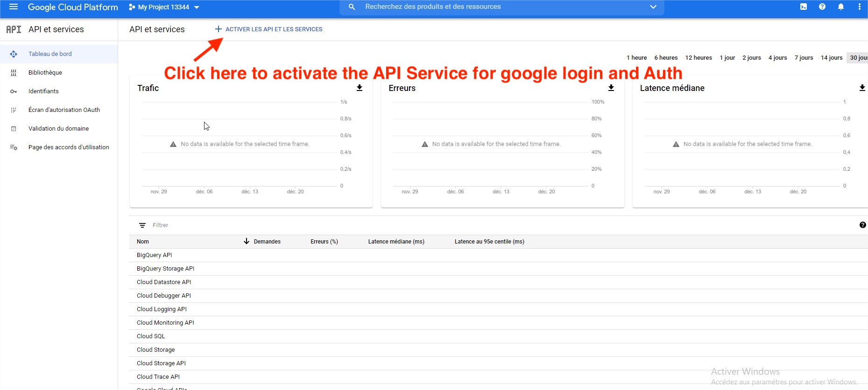This screenshot has height=390, width=868.
Task: Select the 2 jours time range
Action: click(752, 58)
